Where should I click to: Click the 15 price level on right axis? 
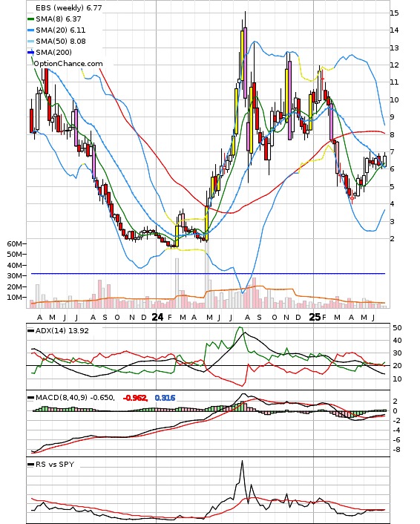394,13
